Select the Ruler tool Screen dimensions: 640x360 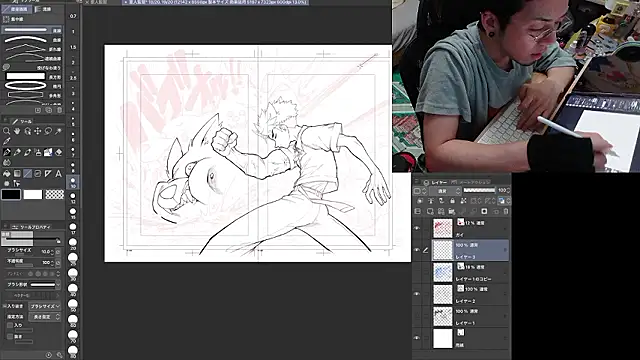click(x=48, y=173)
